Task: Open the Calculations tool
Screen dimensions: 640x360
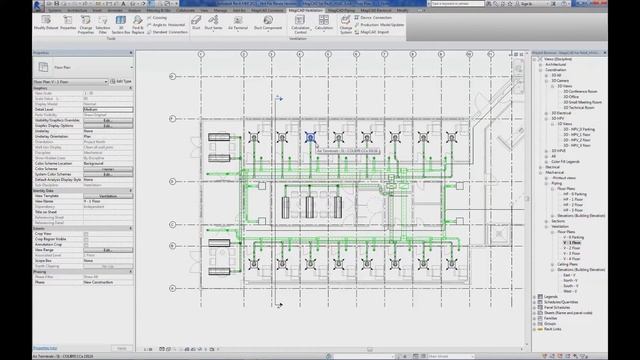Action: point(324,23)
